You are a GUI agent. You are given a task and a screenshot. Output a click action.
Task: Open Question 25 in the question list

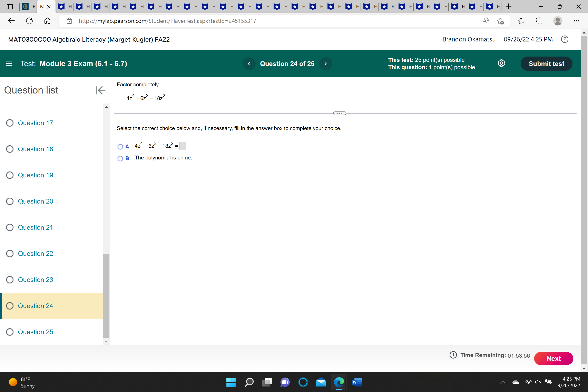[35, 332]
